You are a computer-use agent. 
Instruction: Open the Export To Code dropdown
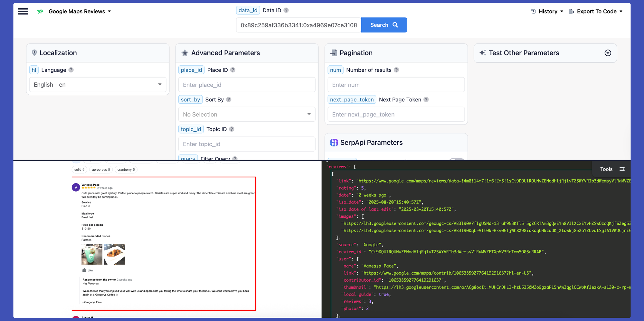pos(596,12)
